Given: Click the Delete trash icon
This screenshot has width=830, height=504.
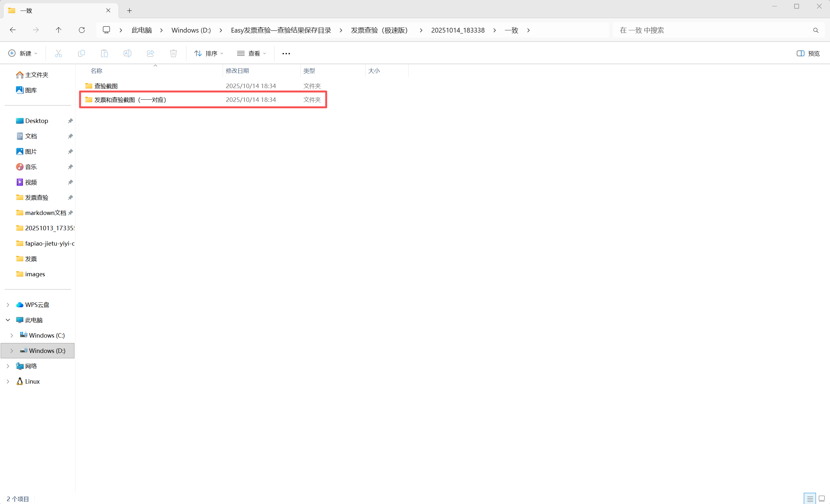Looking at the screenshot, I should click(x=173, y=53).
